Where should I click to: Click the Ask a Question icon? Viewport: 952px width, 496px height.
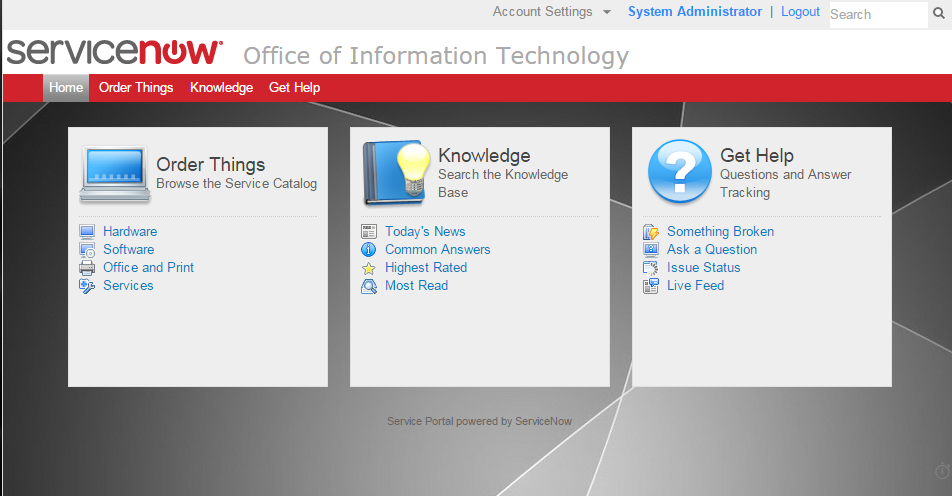click(x=651, y=250)
